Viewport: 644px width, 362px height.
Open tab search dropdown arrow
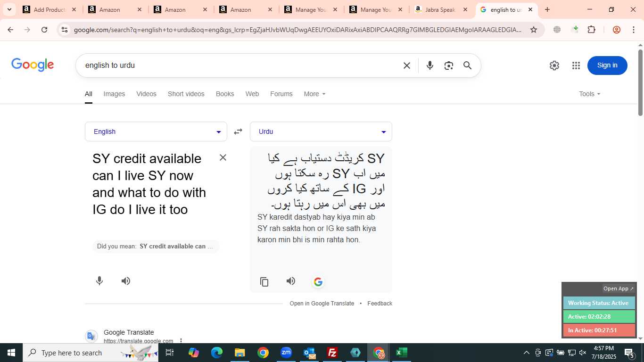(x=9, y=9)
